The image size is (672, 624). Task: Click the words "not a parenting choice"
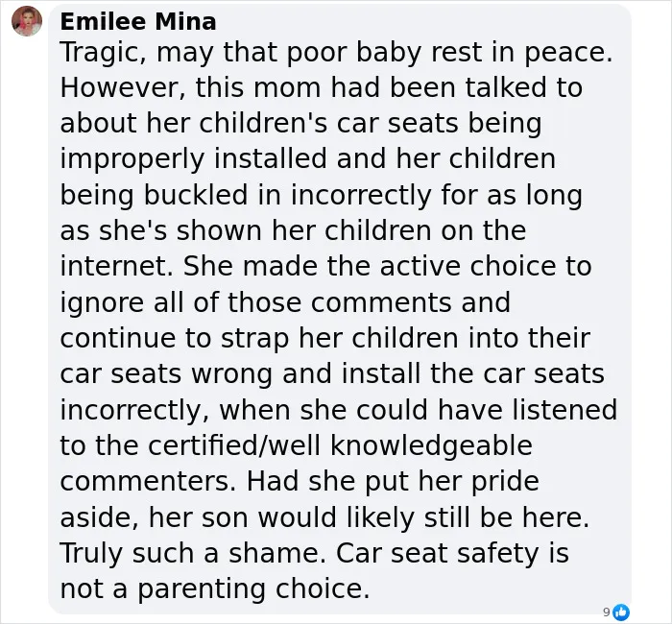pyautogui.click(x=212, y=588)
